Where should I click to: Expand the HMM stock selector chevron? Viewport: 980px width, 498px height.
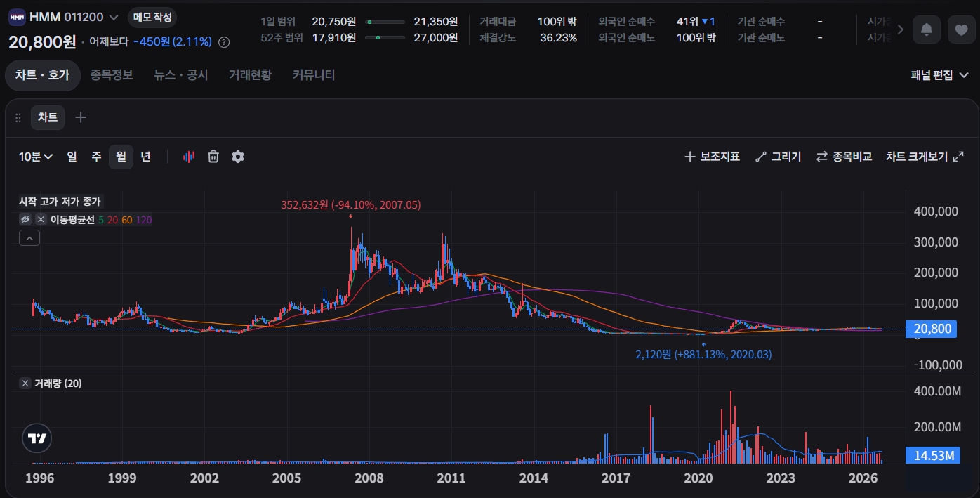tap(114, 17)
